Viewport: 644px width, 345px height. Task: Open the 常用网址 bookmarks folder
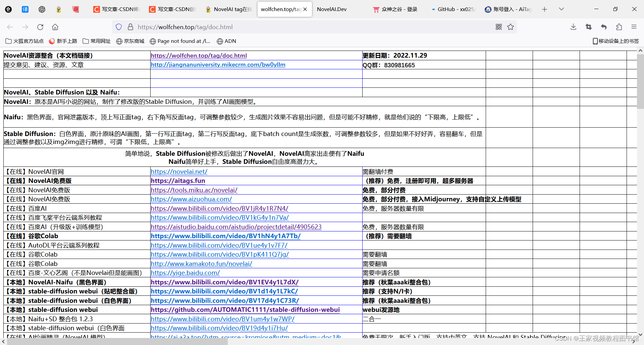click(x=96, y=41)
